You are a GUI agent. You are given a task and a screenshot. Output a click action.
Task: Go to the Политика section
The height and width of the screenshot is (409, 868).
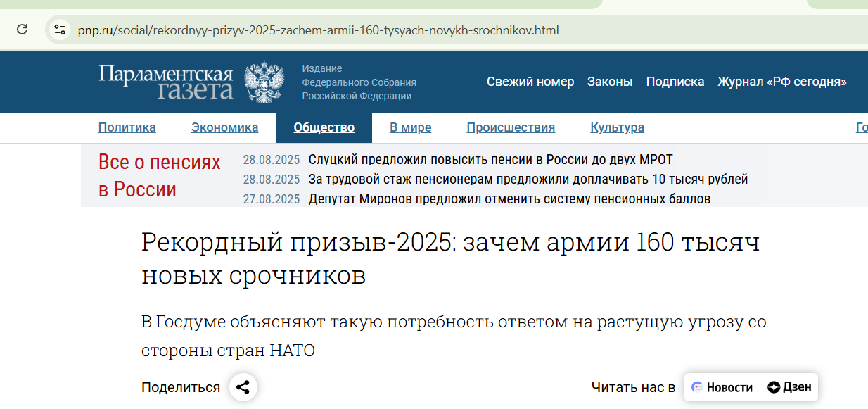pyautogui.click(x=127, y=127)
